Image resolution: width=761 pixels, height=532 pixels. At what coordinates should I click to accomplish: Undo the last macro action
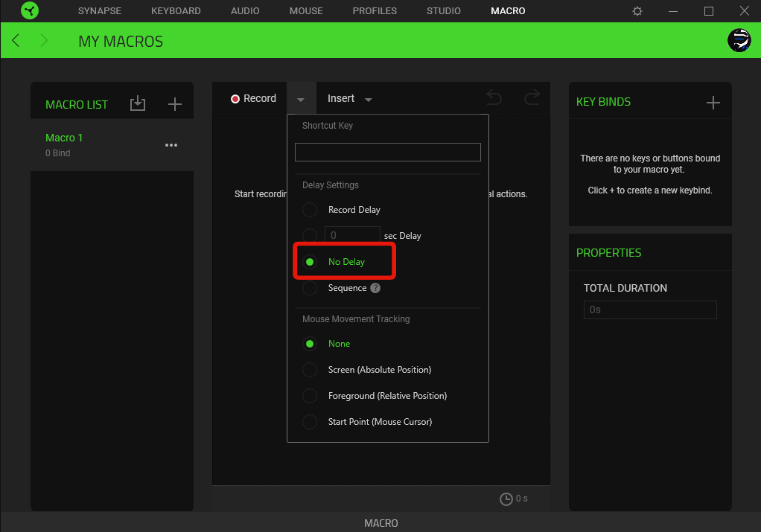(493, 97)
